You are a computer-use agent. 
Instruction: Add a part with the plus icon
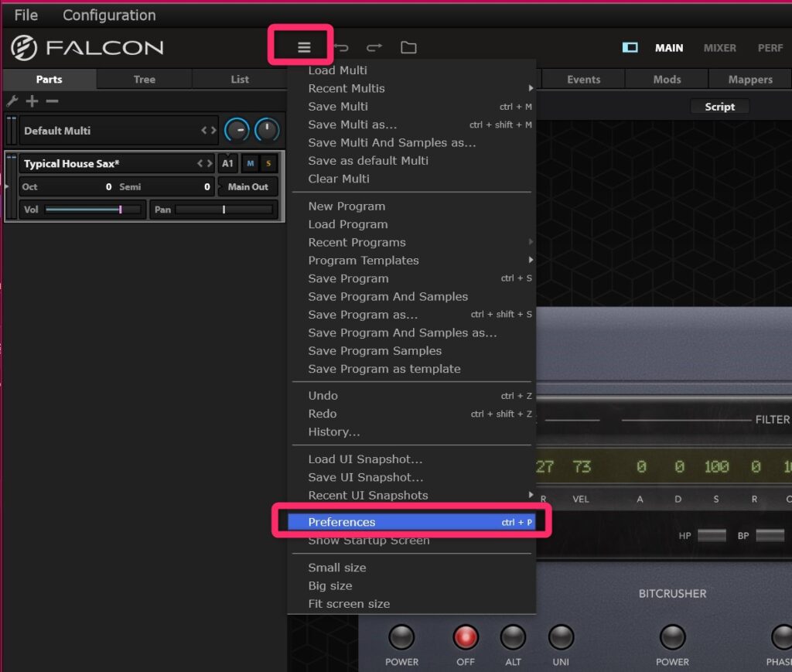(x=32, y=101)
